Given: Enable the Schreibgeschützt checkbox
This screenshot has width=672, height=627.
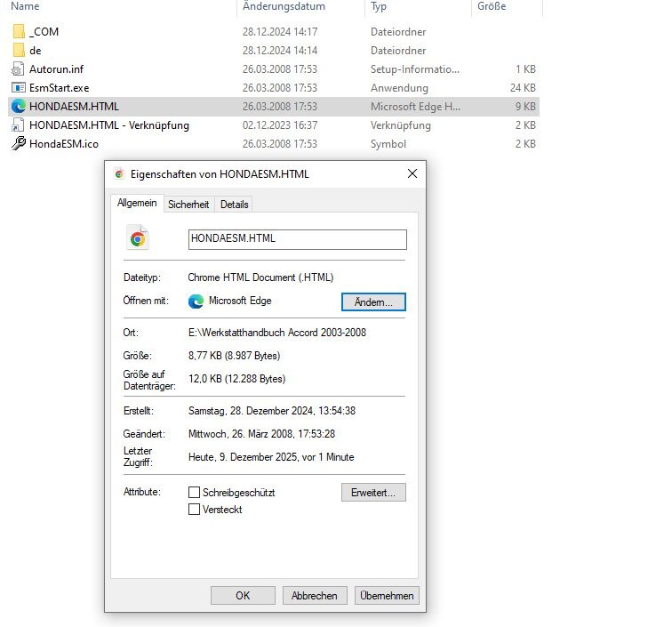Looking at the screenshot, I should coord(194,492).
